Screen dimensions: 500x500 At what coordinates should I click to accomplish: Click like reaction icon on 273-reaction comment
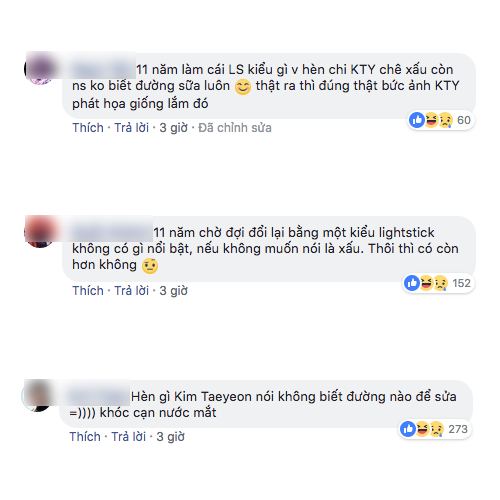[x=408, y=429]
